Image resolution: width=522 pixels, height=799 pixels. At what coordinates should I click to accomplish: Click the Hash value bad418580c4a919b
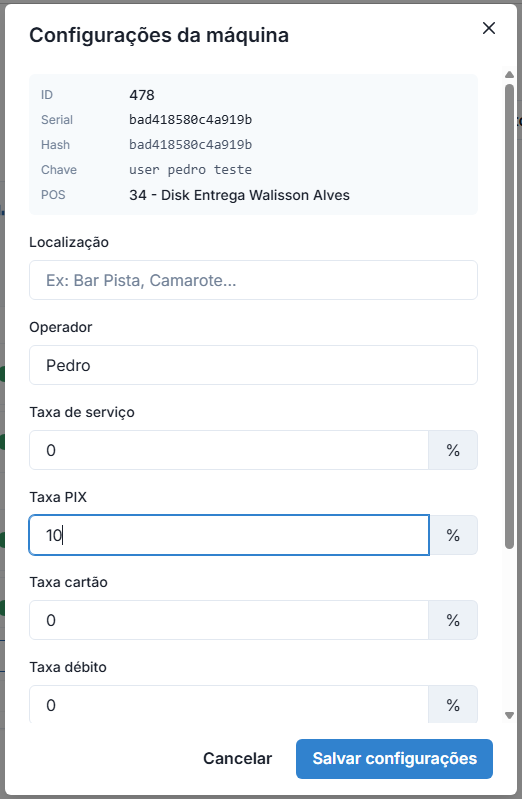pos(191,145)
